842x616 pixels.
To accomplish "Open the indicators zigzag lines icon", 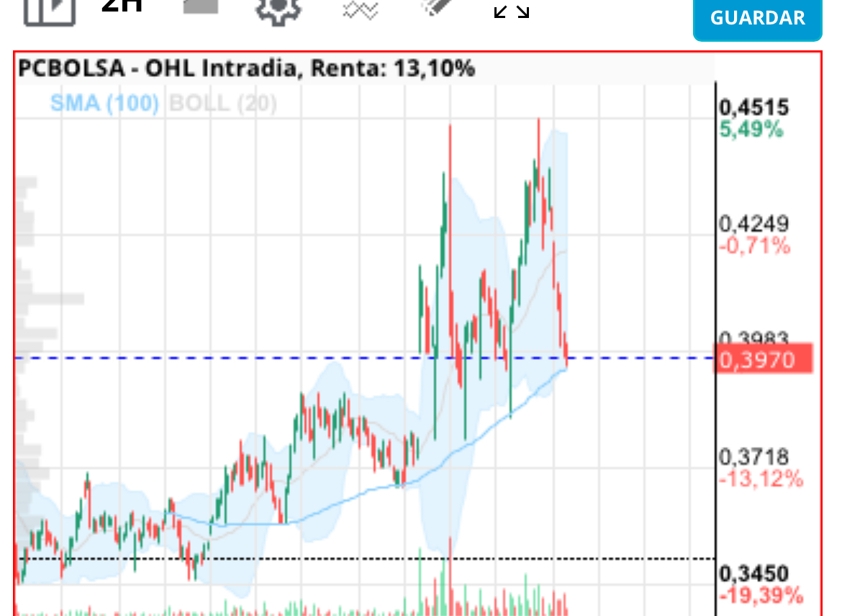I will (x=361, y=9).
